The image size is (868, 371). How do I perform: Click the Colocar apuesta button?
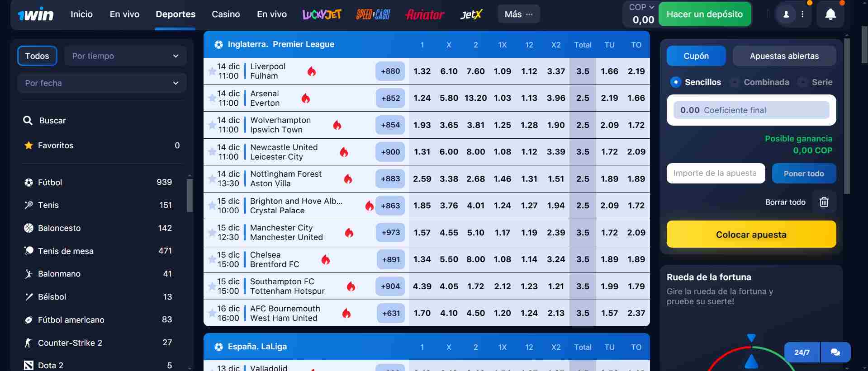point(751,234)
